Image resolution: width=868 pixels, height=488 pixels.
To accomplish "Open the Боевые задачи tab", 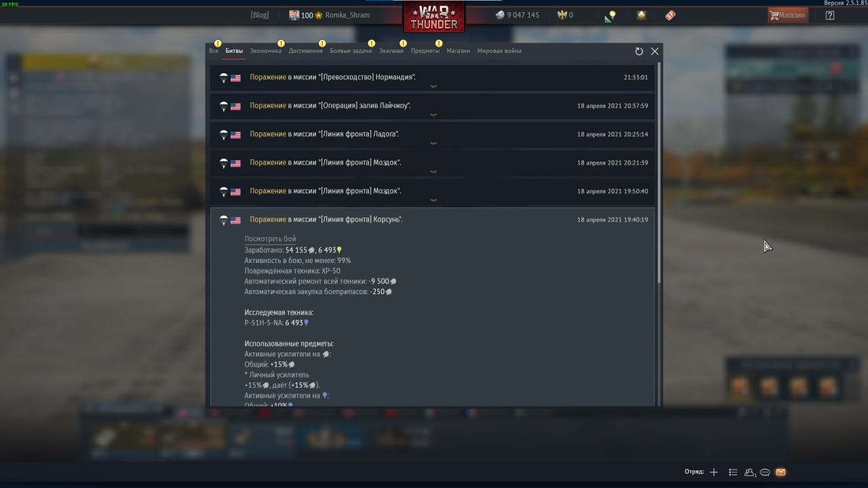I will pos(351,51).
